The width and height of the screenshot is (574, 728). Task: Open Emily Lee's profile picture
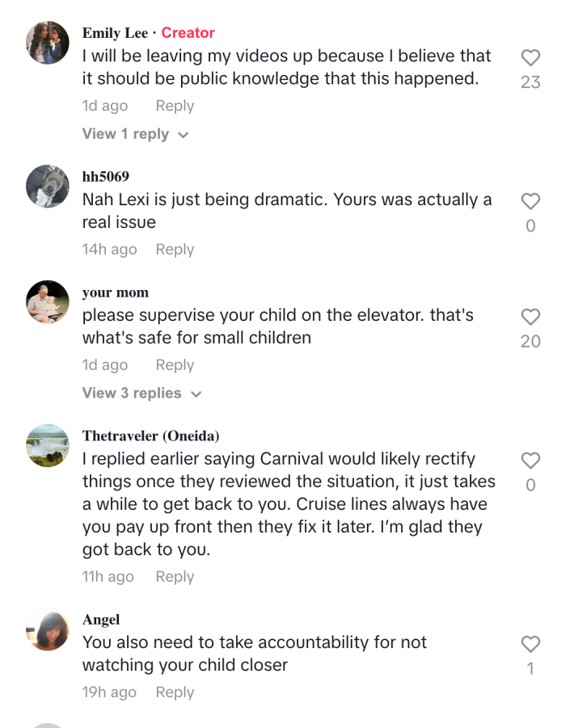point(48,43)
